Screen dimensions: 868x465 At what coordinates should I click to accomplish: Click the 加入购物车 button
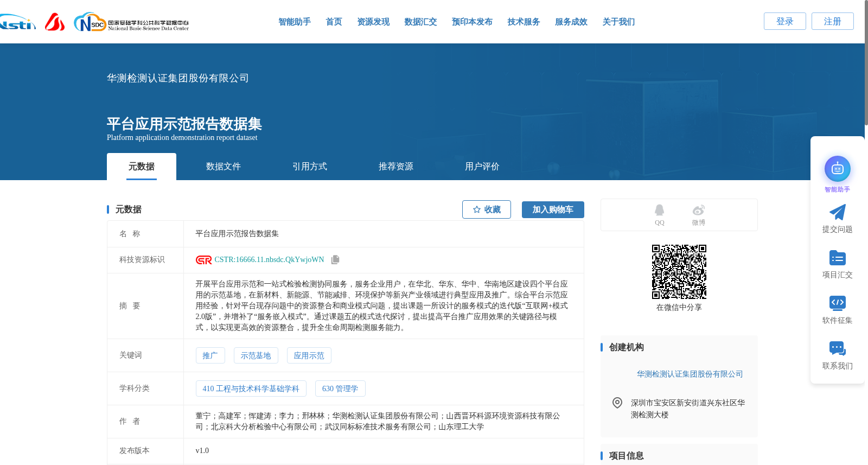point(553,209)
